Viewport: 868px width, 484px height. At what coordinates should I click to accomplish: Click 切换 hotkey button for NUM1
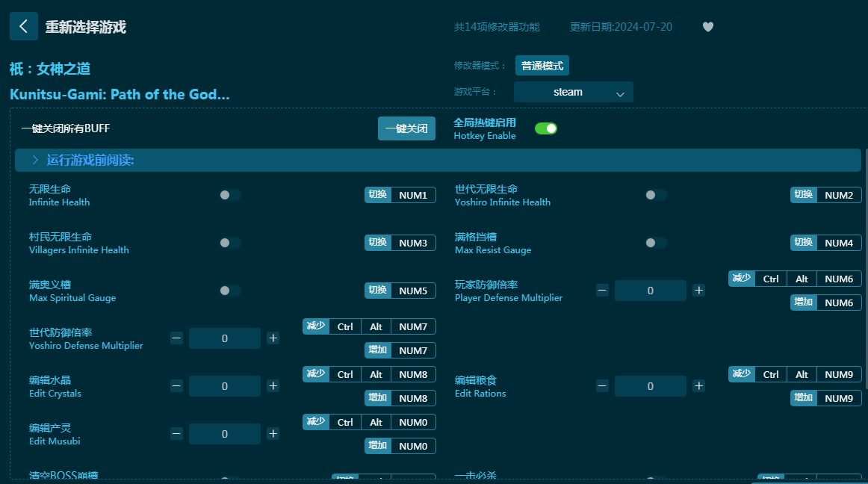[377, 195]
